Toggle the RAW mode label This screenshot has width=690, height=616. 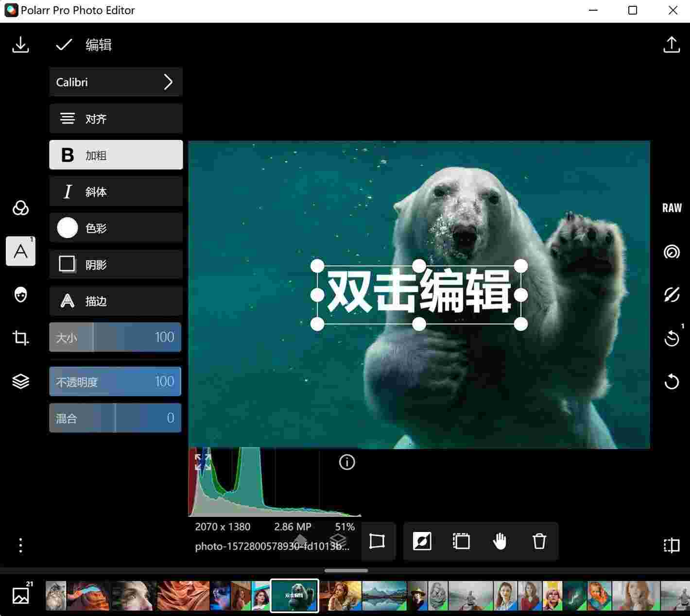pos(671,208)
